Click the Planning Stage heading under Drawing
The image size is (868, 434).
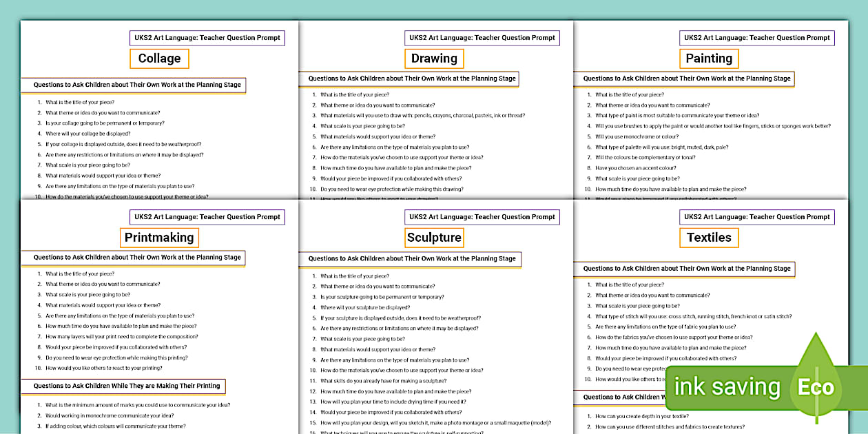[411, 79]
